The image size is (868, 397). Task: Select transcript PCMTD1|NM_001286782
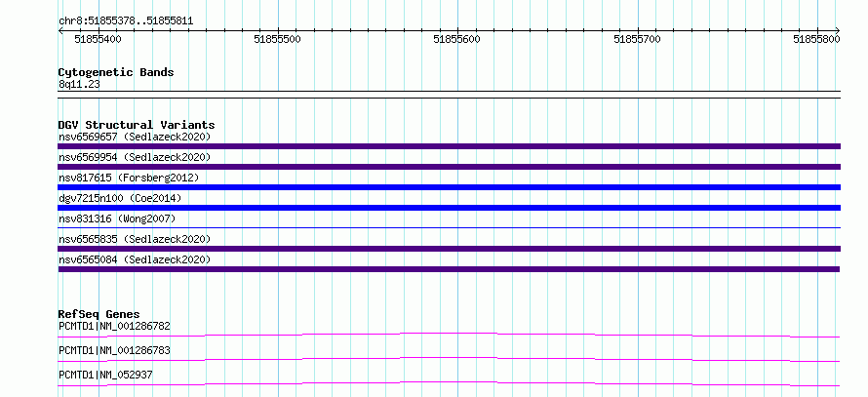[x=114, y=326]
